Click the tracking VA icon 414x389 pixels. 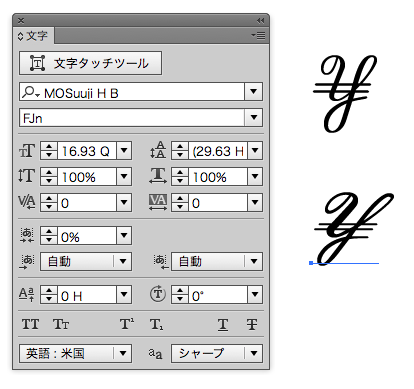158,202
